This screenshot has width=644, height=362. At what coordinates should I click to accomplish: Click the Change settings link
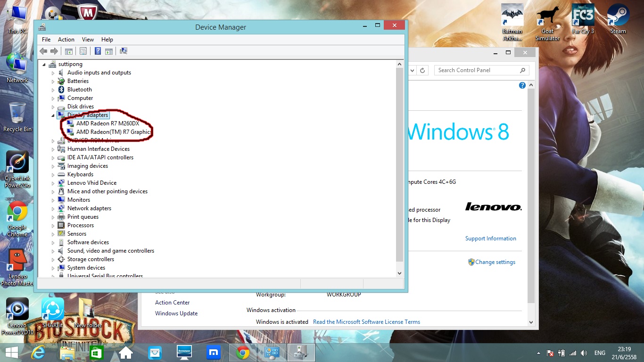(495, 262)
